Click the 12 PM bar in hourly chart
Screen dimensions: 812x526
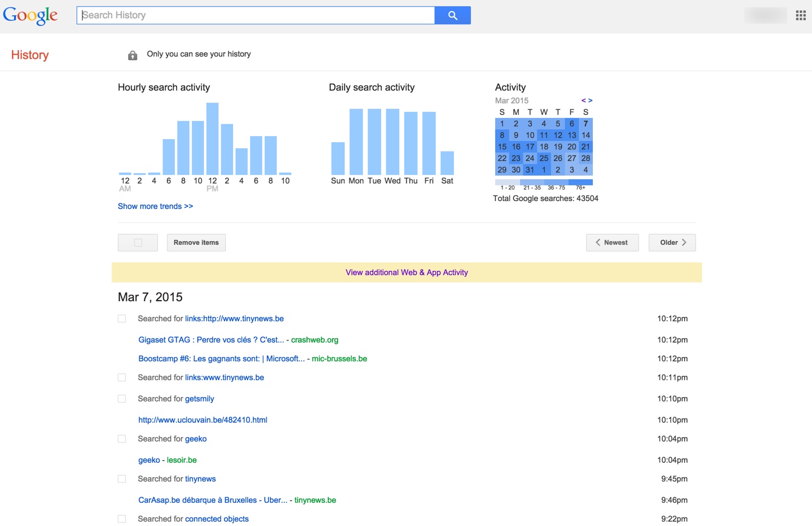click(212, 139)
